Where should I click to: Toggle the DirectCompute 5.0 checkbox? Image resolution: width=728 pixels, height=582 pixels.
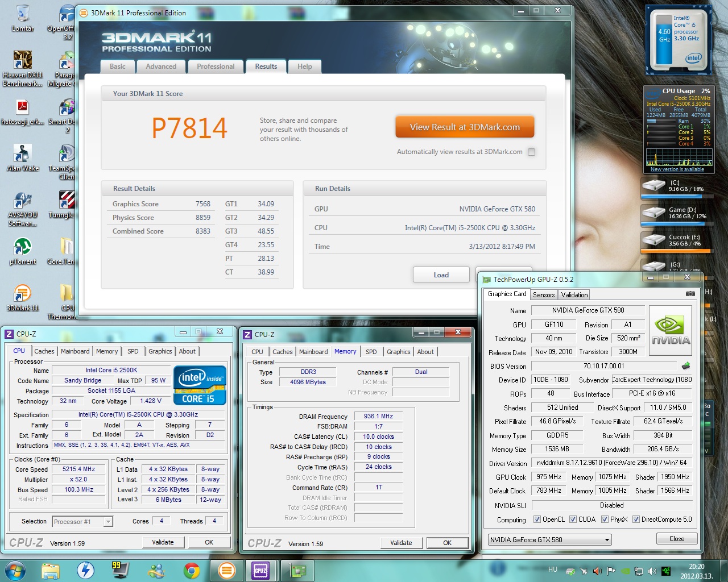(x=636, y=519)
